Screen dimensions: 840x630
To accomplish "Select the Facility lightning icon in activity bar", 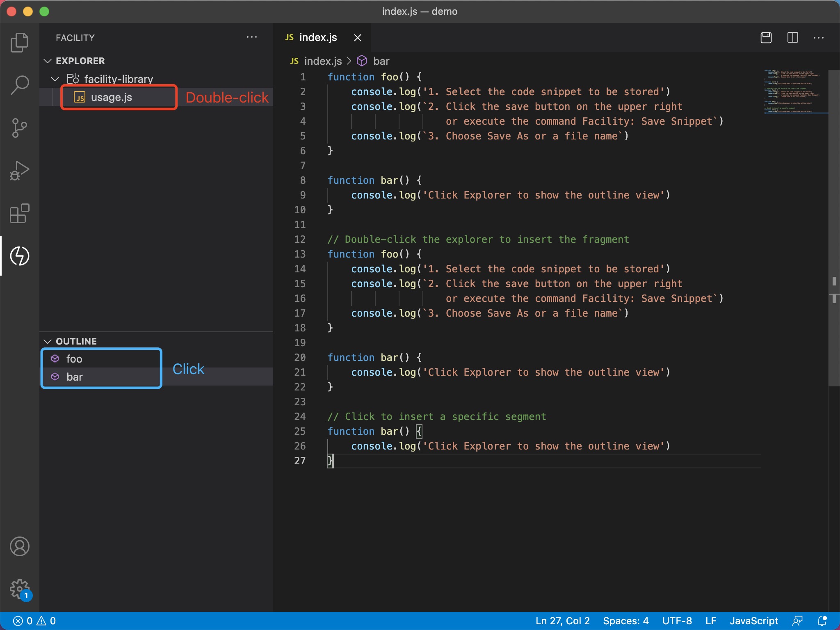I will 19,256.
